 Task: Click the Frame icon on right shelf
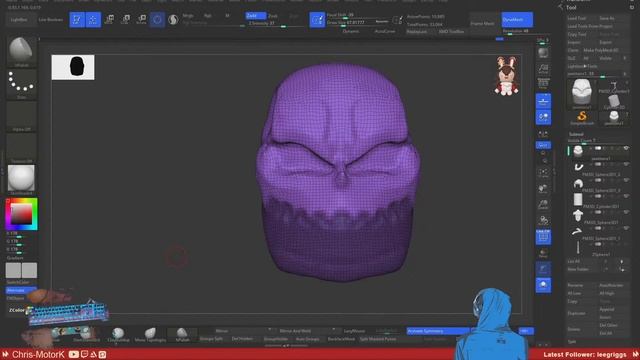543,172
